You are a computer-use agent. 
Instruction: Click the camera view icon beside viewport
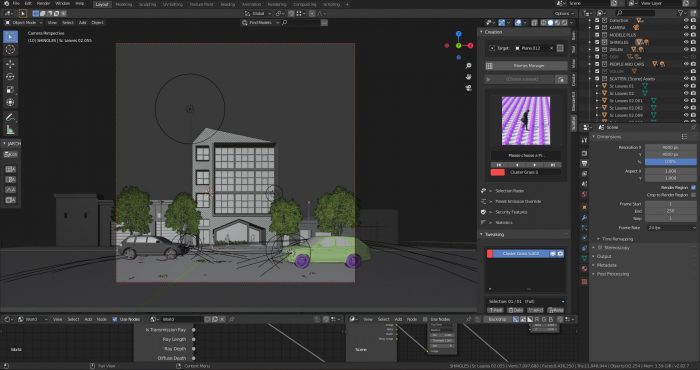[x=468, y=88]
